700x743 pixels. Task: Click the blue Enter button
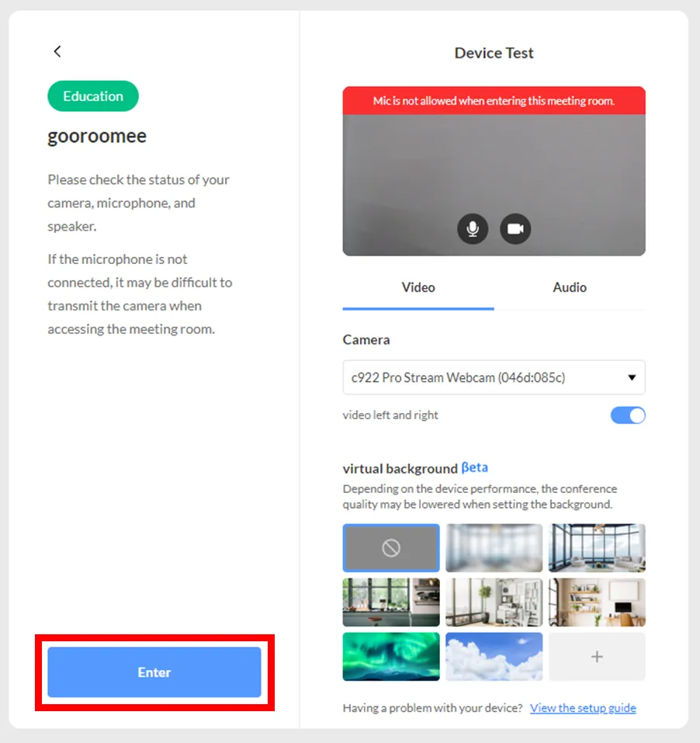click(154, 672)
